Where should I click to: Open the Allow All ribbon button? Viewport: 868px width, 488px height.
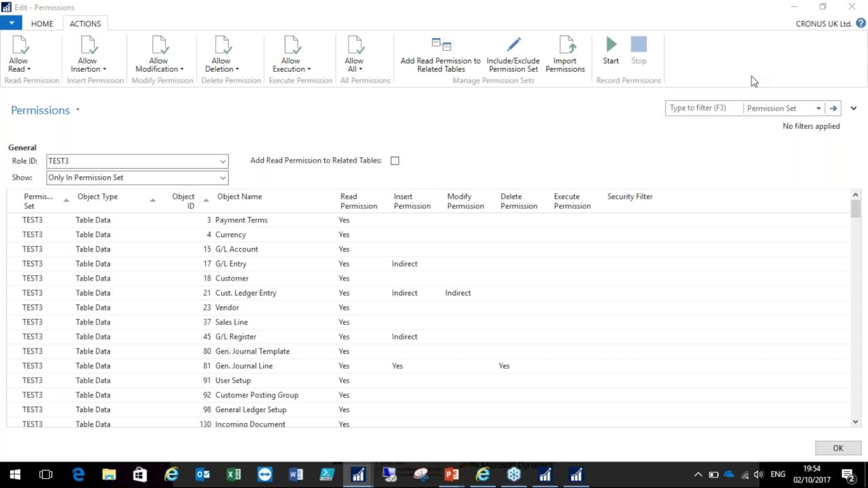(354, 55)
